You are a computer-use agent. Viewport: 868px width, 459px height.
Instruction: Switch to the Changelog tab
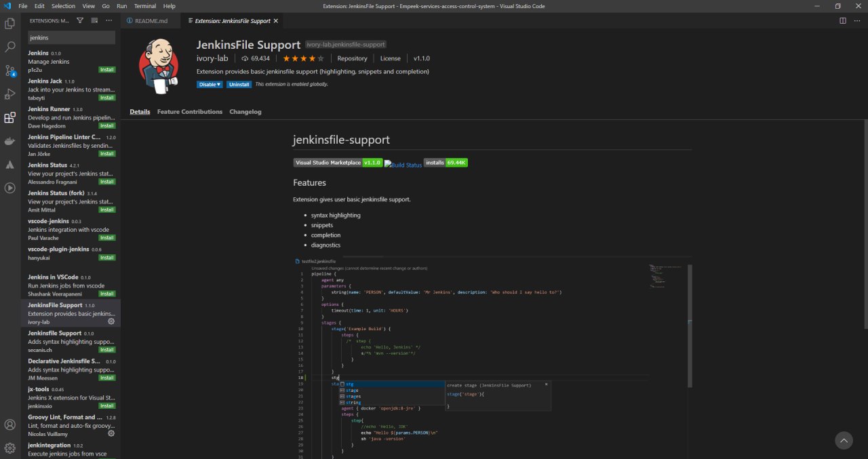point(245,112)
